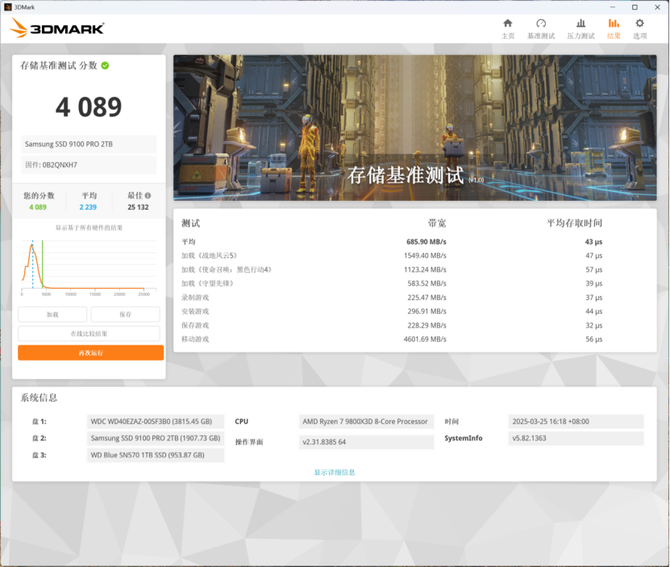
Task: Expand 显示详细信息 show details link
Action: click(334, 472)
